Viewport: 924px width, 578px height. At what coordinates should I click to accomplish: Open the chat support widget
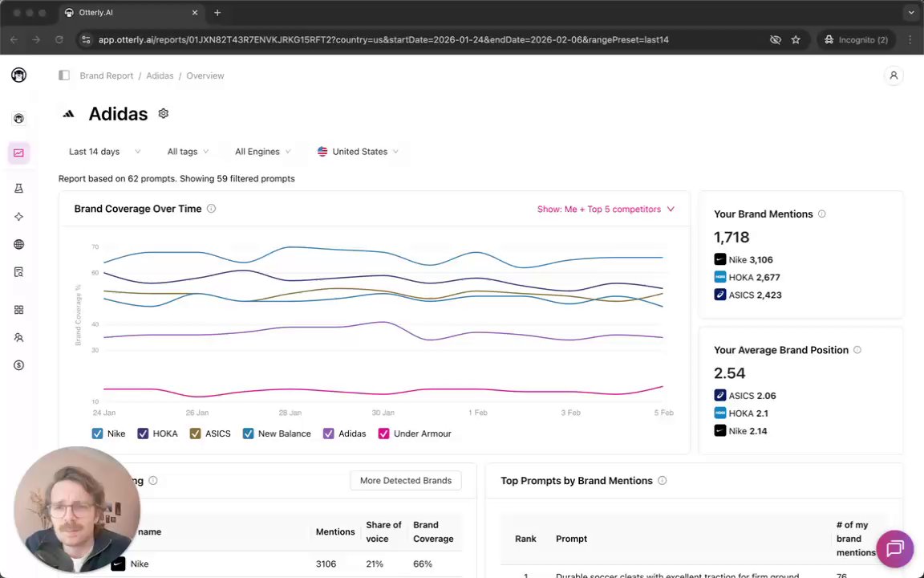coord(895,548)
